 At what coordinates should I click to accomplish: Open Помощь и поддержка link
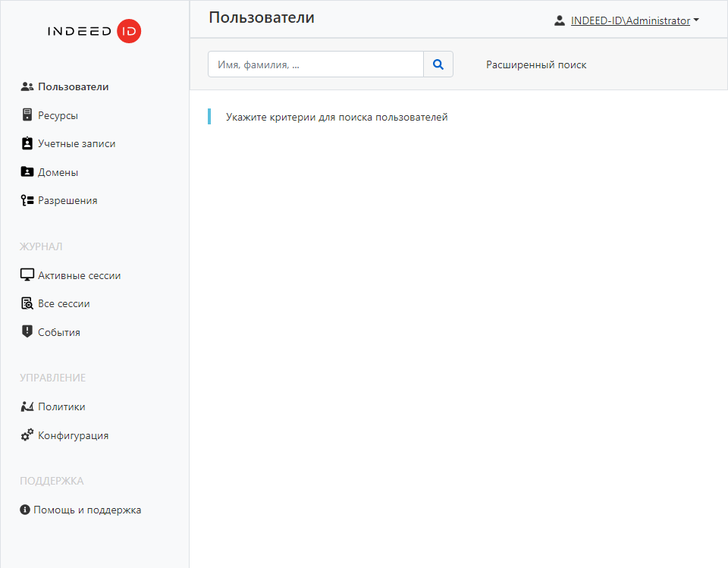[86, 510]
